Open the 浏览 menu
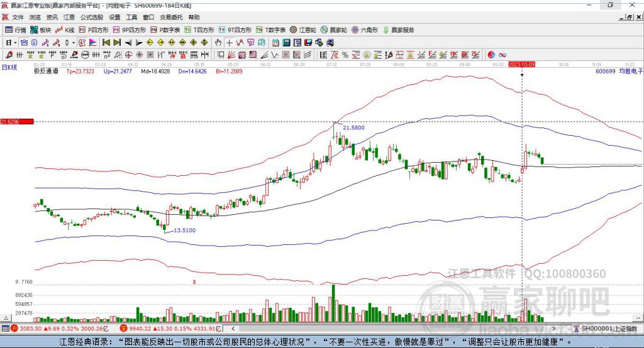 click(35, 17)
